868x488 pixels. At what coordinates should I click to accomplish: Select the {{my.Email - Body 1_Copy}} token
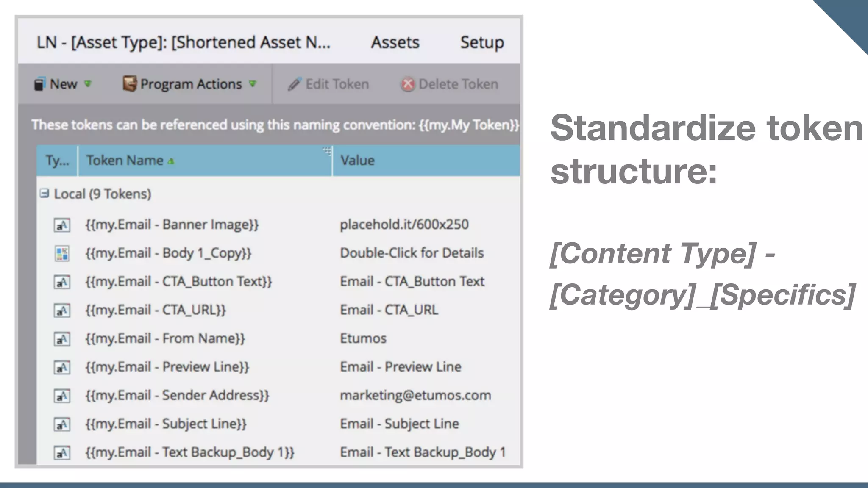pos(168,253)
